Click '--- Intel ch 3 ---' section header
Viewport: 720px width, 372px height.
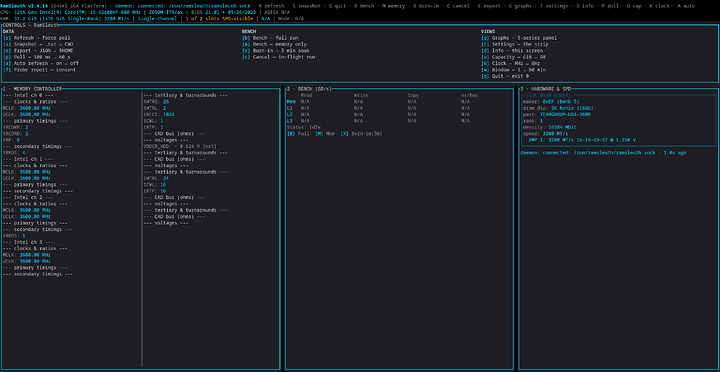point(28,242)
